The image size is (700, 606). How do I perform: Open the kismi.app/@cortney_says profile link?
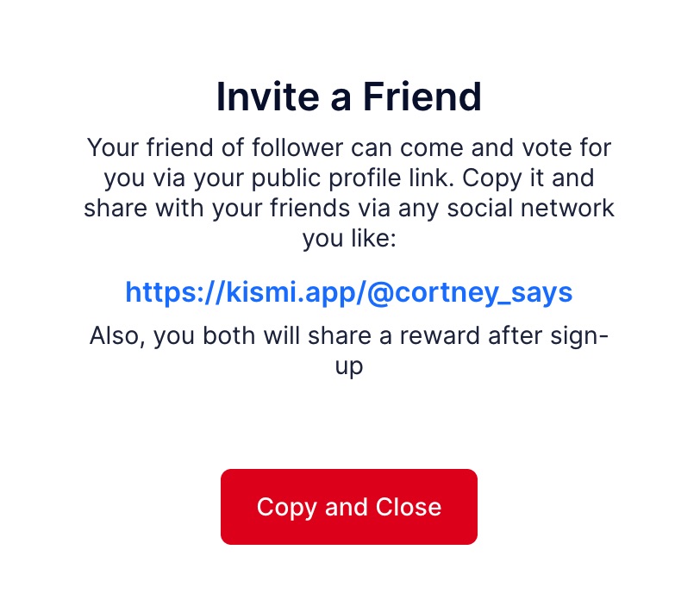coord(348,293)
